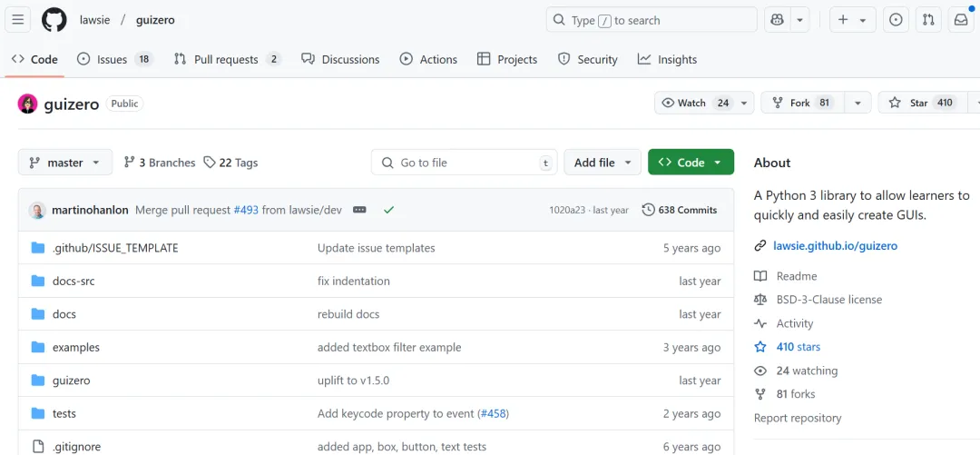This screenshot has width=980, height=455.
Task: Open the Add file dropdown
Action: coord(603,162)
